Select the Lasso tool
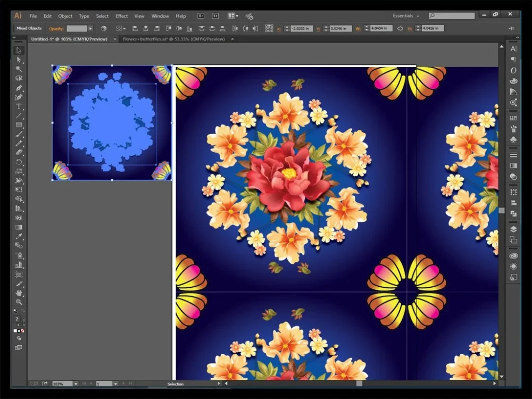This screenshot has height=399, width=532. (x=19, y=78)
